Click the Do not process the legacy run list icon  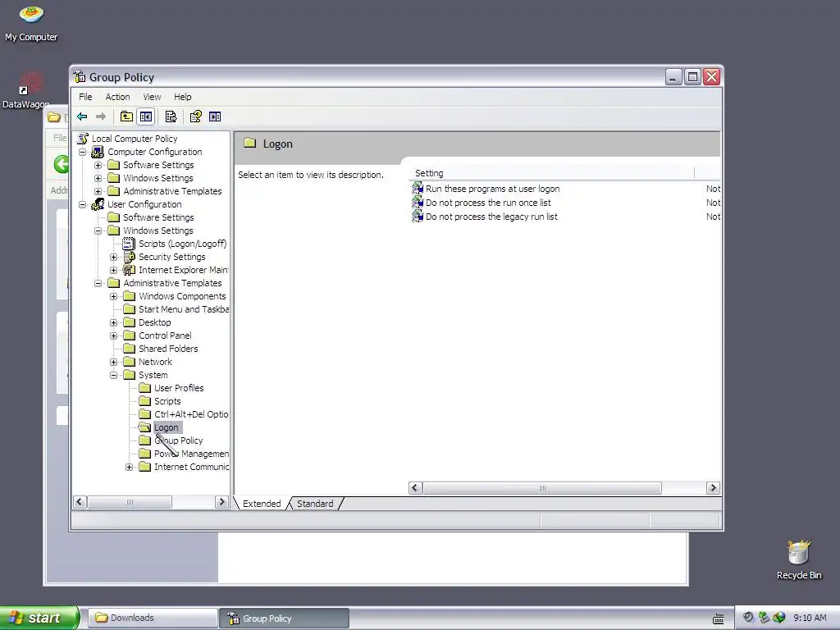(418, 217)
